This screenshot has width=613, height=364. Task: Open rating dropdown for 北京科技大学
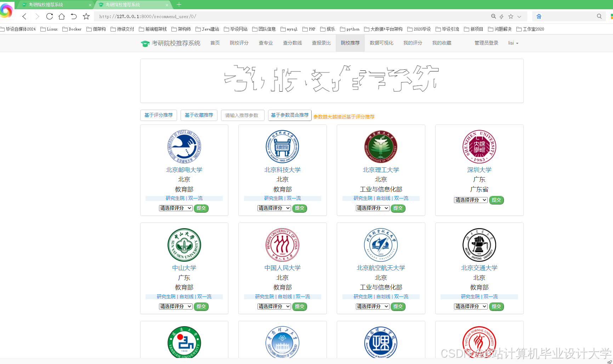(274, 208)
